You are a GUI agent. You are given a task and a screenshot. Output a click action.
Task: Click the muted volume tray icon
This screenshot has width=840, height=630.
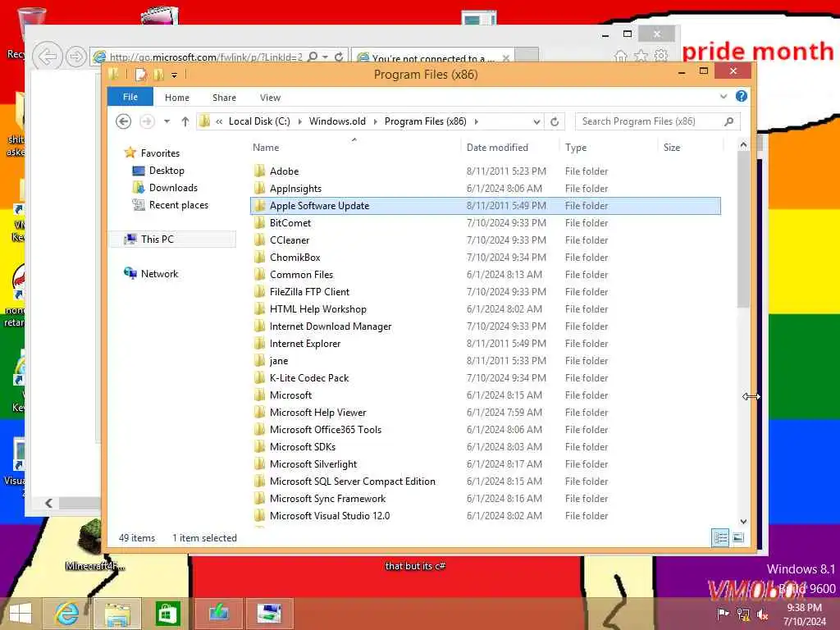tap(762, 614)
